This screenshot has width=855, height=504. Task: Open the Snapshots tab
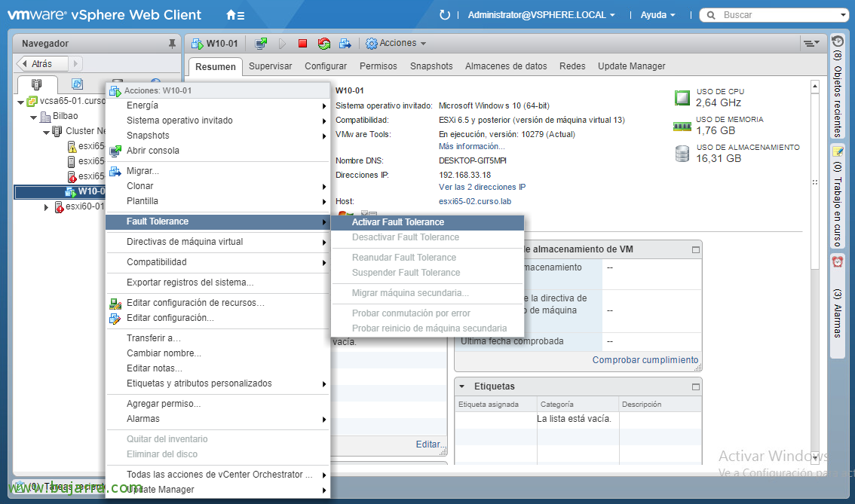click(x=431, y=66)
